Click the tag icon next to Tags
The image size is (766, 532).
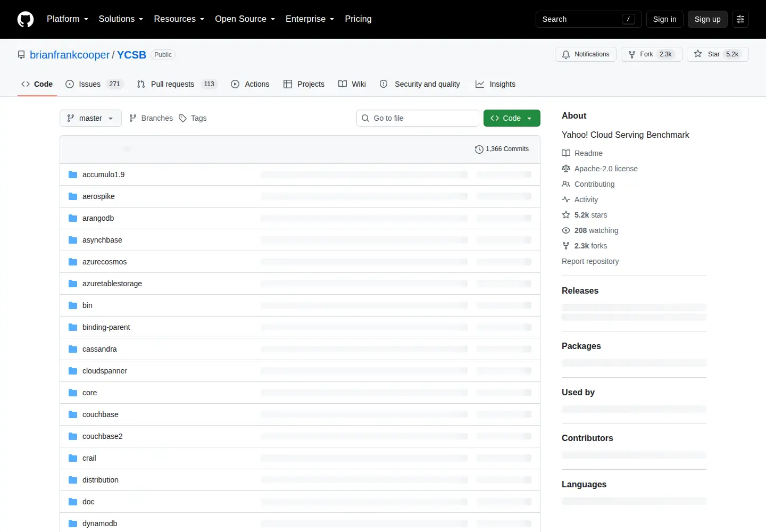[182, 118]
